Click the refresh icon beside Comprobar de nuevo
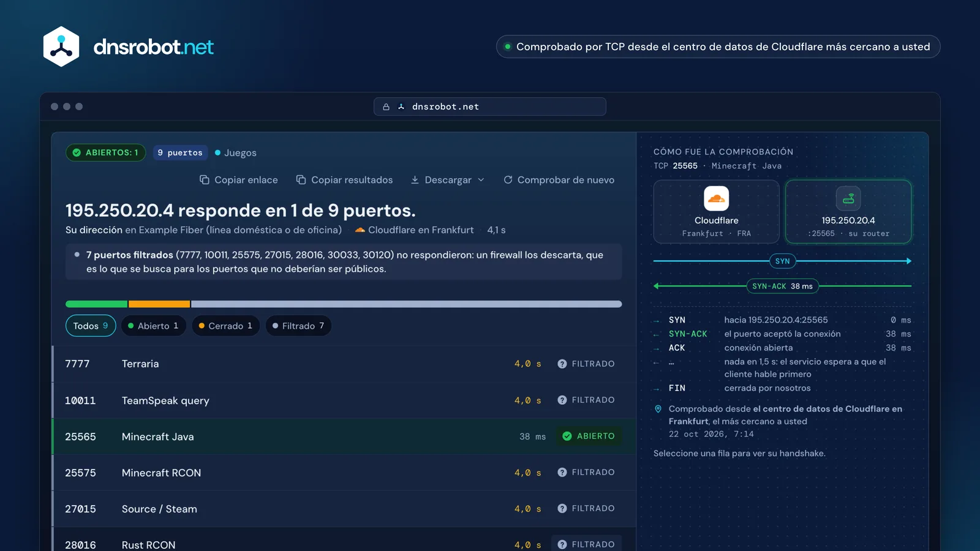Screen dimensions: 980x551 pos(508,180)
